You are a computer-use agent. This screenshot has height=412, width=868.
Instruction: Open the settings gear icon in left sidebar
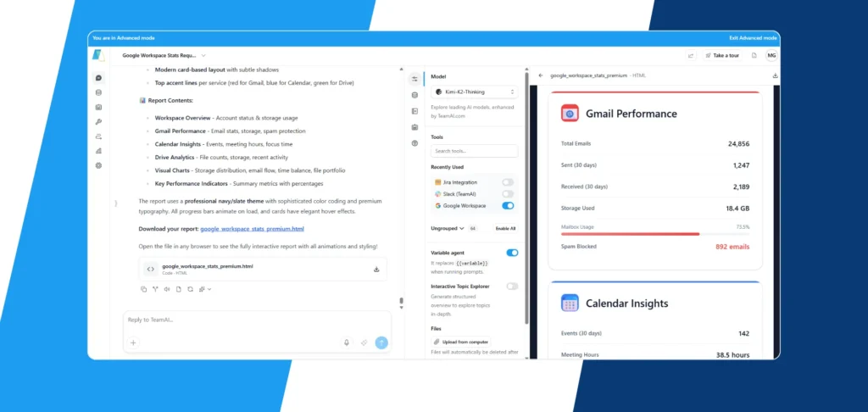98,165
